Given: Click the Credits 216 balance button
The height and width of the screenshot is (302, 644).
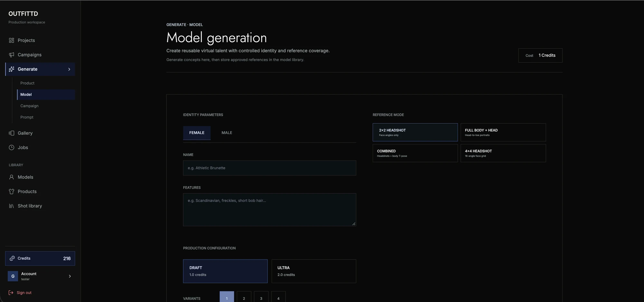Looking at the screenshot, I should 40,259.
